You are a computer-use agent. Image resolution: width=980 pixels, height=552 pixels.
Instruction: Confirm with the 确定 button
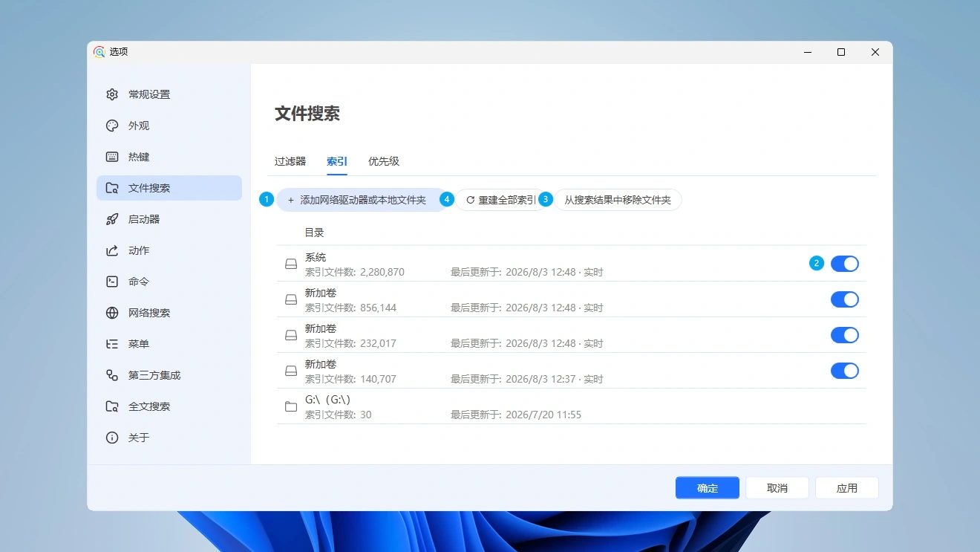point(708,488)
